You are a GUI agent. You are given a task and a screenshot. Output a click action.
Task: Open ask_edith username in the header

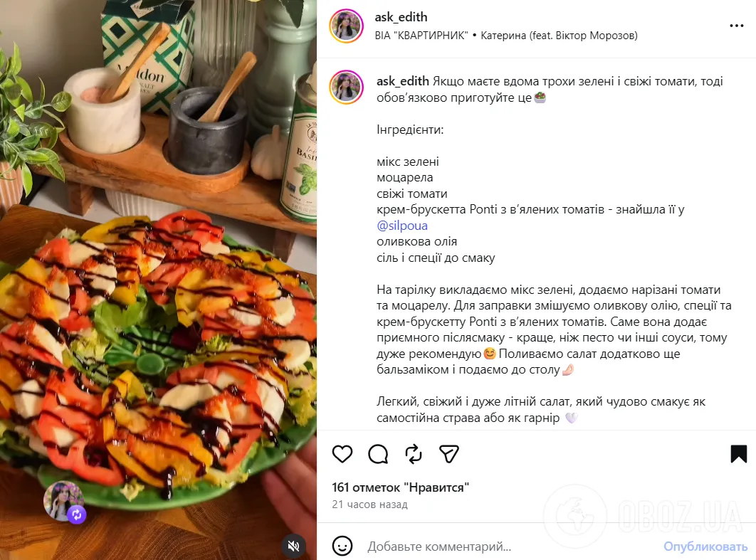(x=401, y=17)
